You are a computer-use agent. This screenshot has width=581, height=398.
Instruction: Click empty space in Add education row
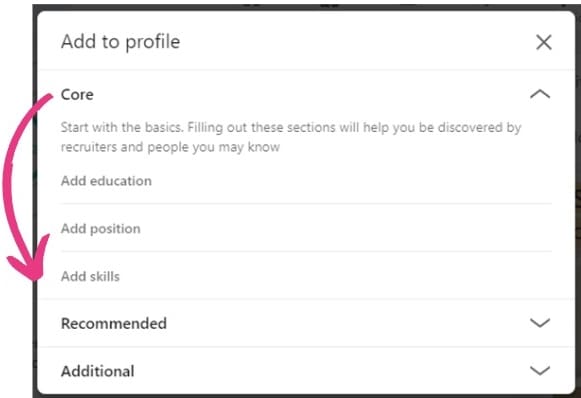tap(352, 181)
